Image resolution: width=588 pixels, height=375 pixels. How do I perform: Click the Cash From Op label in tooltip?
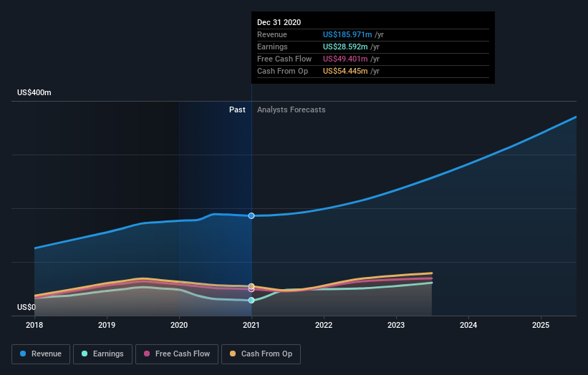coord(282,71)
